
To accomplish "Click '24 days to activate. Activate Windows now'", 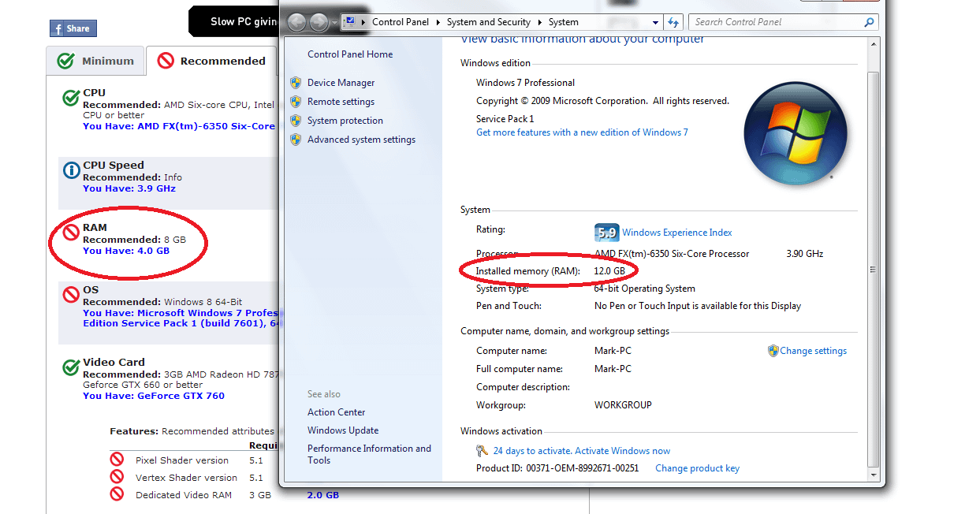I will point(582,451).
